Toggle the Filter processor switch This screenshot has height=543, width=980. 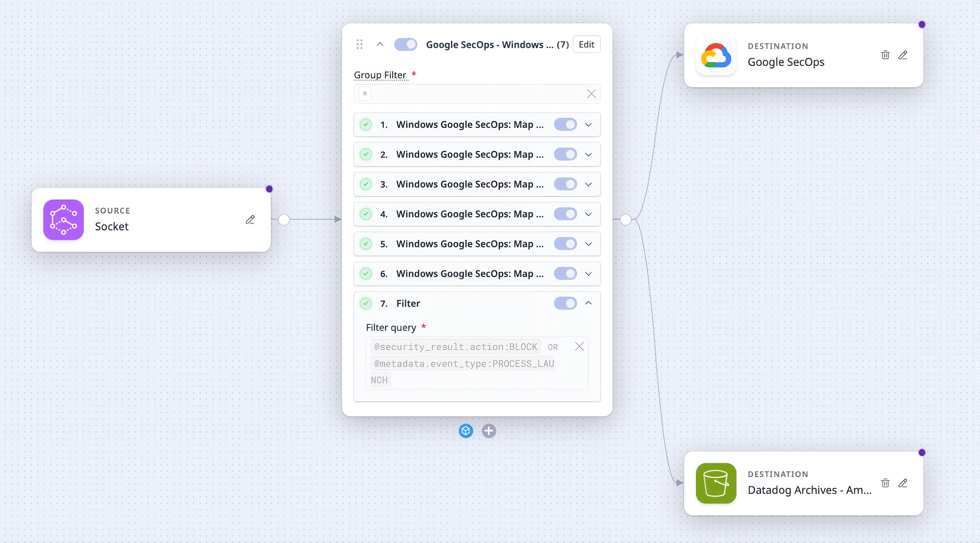pos(565,303)
